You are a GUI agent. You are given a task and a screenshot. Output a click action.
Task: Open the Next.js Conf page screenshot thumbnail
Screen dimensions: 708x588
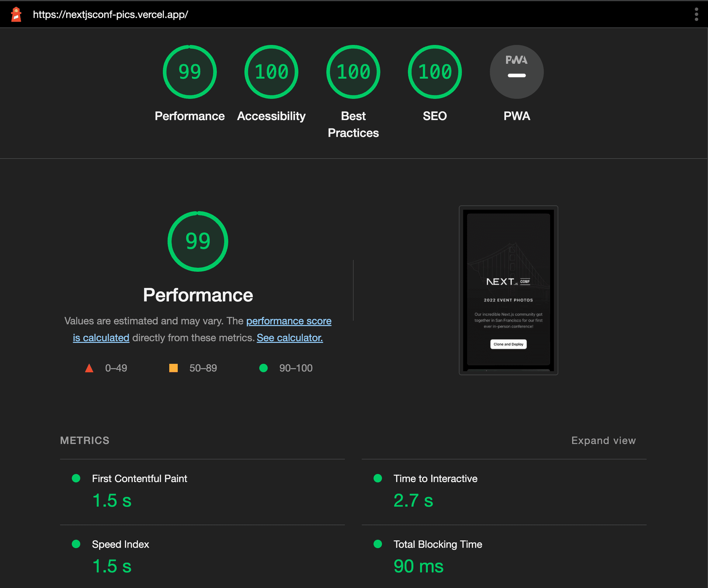pos(508,290)
